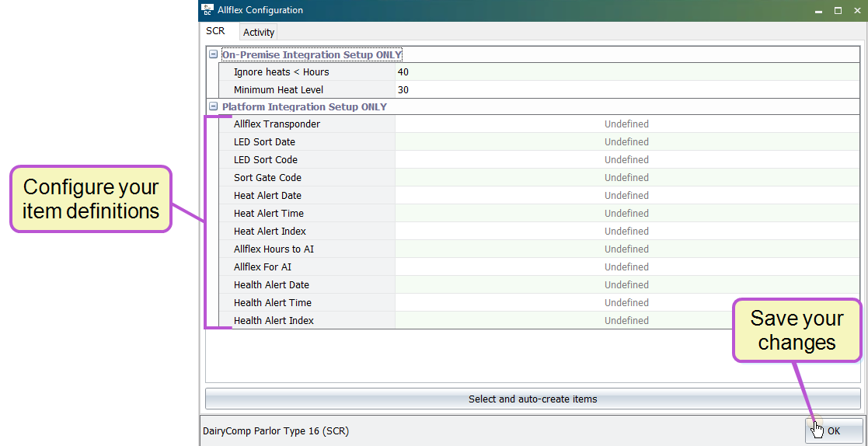The image size is (868, 446).
Task: Select the Health Alert Date row label
Action: click(x=271, y=284)
